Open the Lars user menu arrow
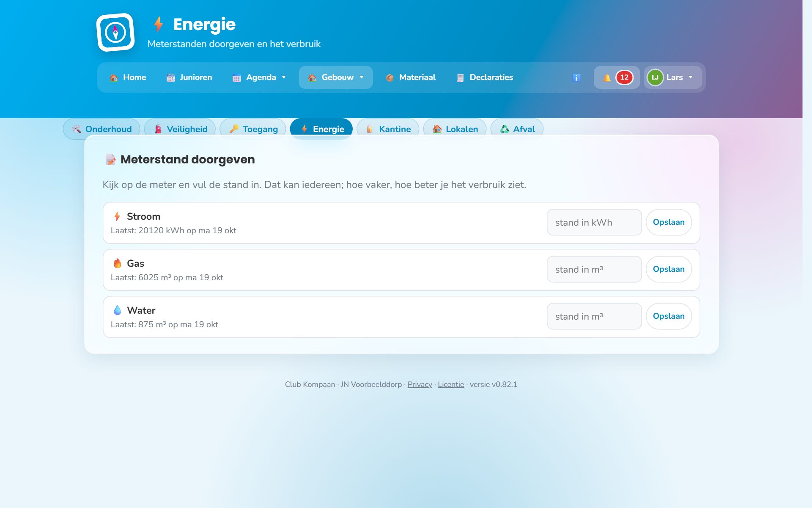This screenshot has width=812, height=508. coord(691,77)
